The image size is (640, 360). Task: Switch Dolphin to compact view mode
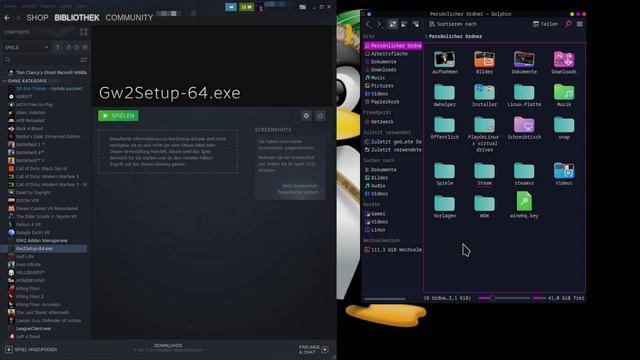pyautogui.click(x=404, y=24)
